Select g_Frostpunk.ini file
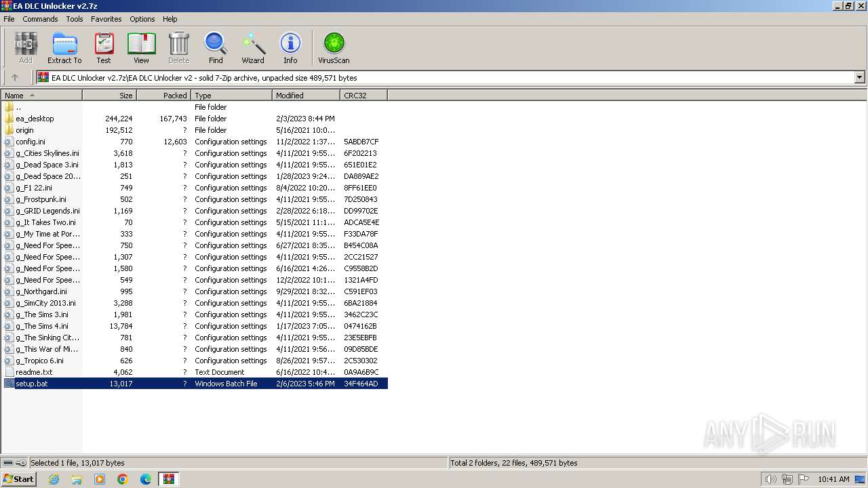Viewport: 868px width, 488px height. coord(41,199)
